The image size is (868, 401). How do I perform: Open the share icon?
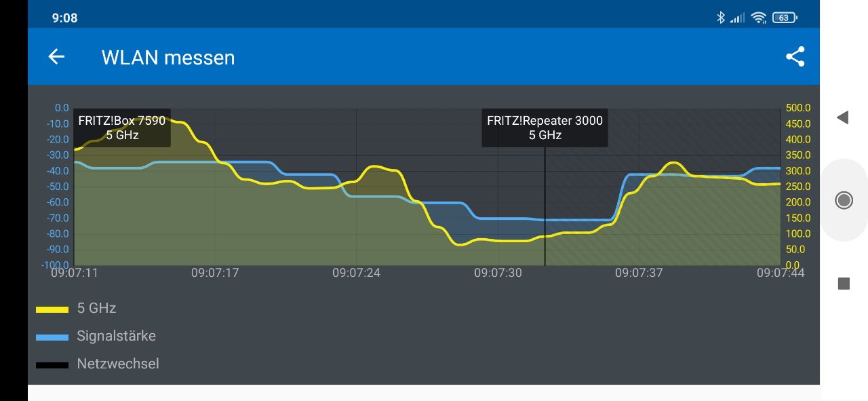pyautogui.click(x=795, y=57)
